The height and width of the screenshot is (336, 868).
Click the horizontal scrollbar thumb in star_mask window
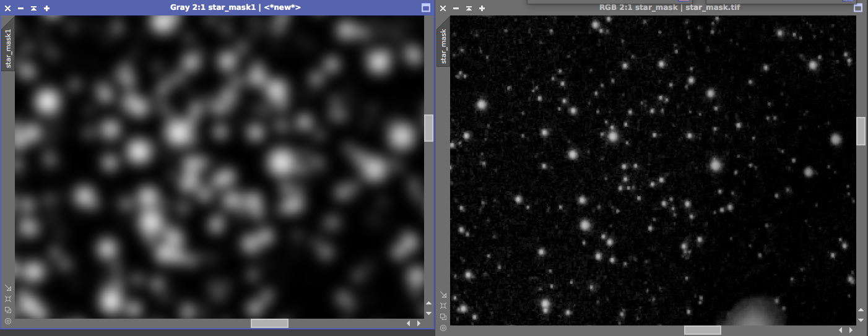coord(703,330)
